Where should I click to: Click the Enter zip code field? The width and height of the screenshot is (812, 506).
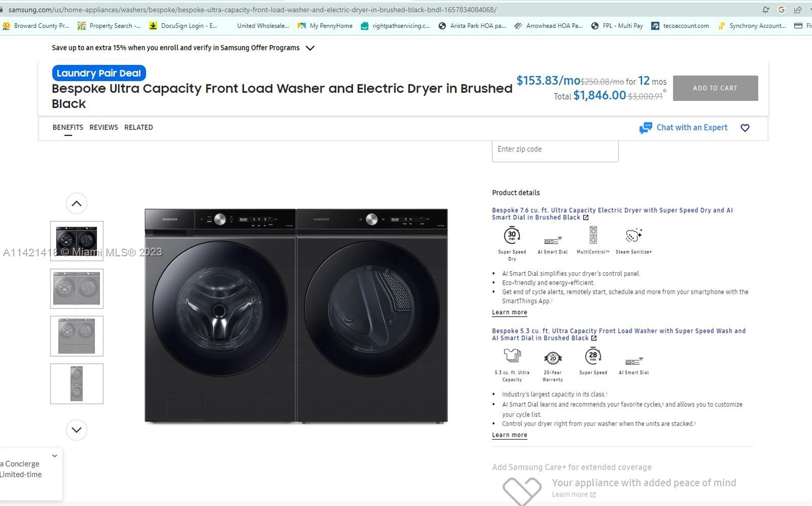pos(555,150)
